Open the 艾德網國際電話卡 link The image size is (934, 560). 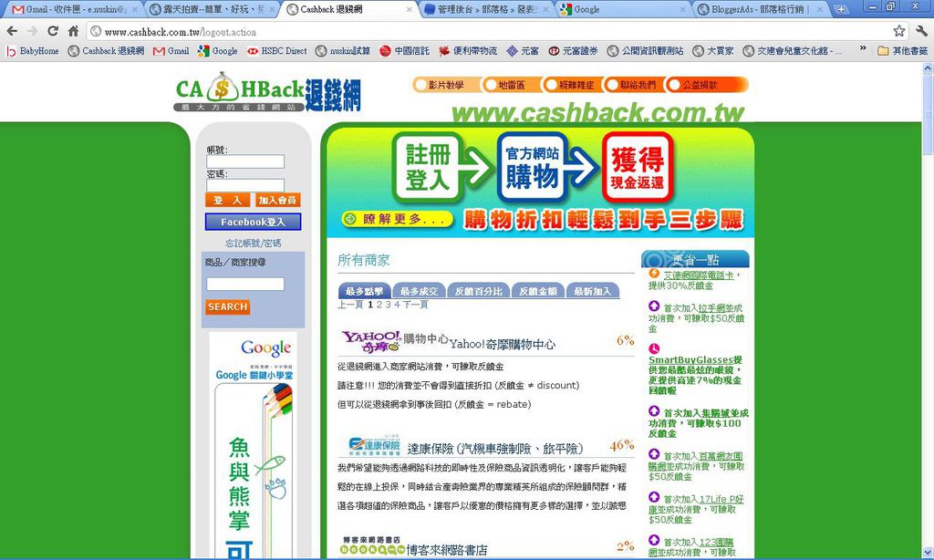(699, 275)
